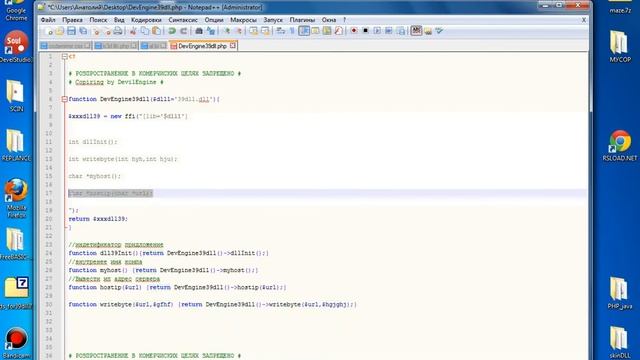Select the PHP_java folder on desktop

click(620, 293)
